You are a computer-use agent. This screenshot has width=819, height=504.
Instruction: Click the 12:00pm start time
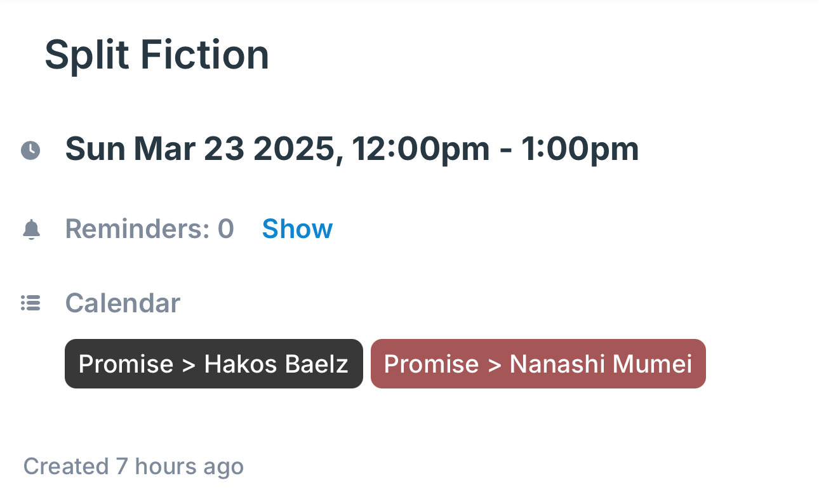[420, 150]
